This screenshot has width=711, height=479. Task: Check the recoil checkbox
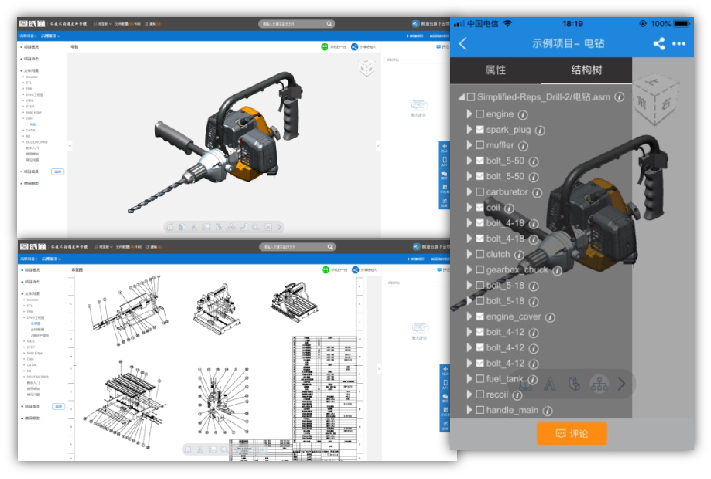480,395
